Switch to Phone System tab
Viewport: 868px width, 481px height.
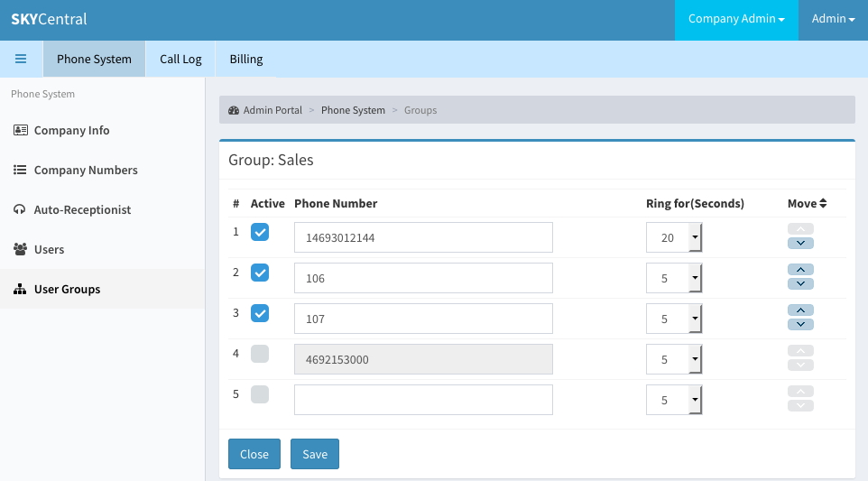tap(94, 59)
